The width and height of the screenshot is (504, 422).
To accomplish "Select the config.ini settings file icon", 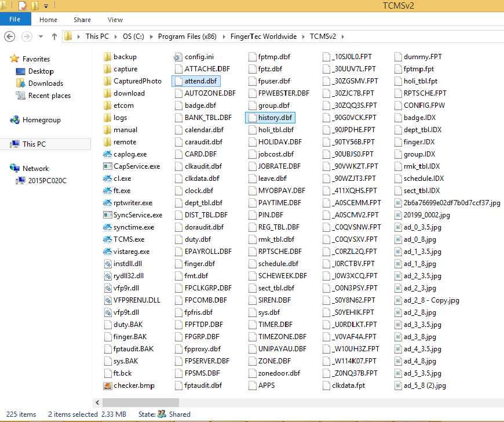I will [x=178, y=57].
